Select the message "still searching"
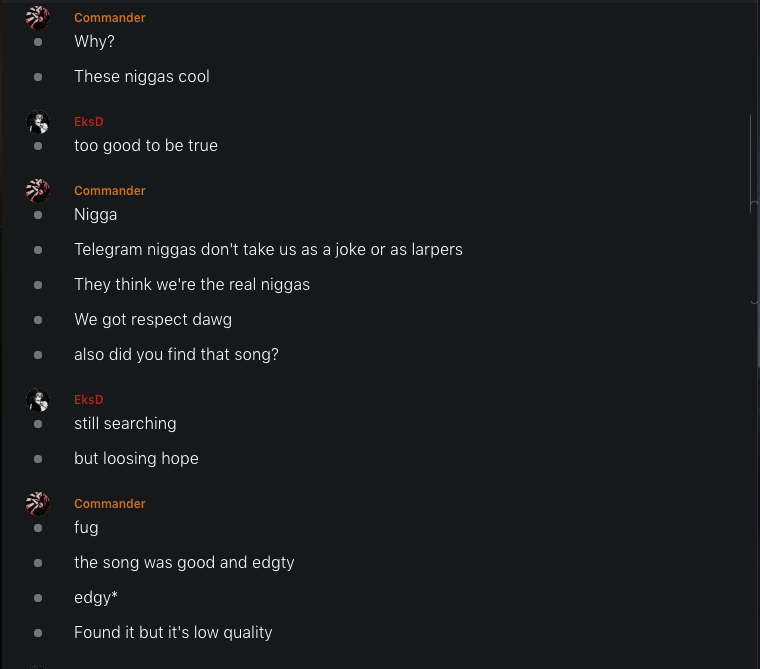This screenshot has width=760, height=669. pos(125,424)
